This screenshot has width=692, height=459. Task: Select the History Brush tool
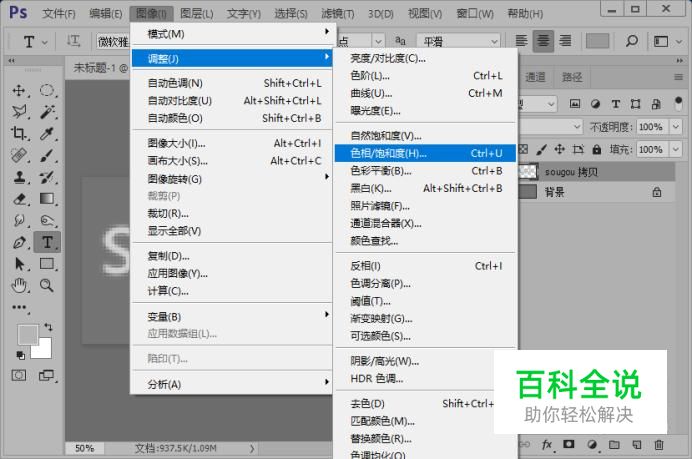click(x=47, y=177)
